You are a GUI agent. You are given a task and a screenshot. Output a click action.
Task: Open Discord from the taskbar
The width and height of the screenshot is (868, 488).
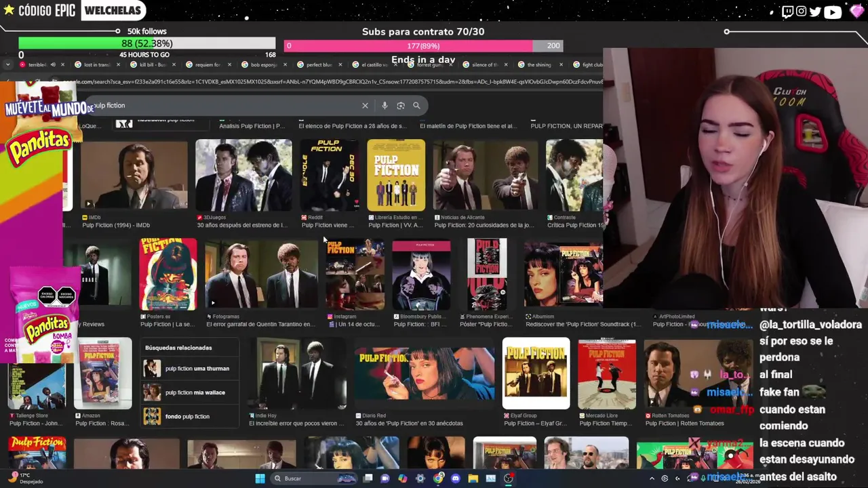(455, 479)
